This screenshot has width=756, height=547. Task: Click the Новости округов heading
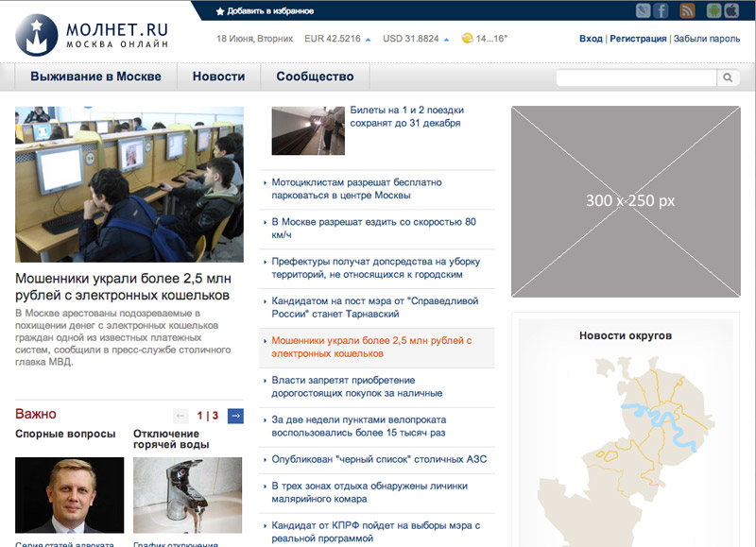(x=626, y=335)
